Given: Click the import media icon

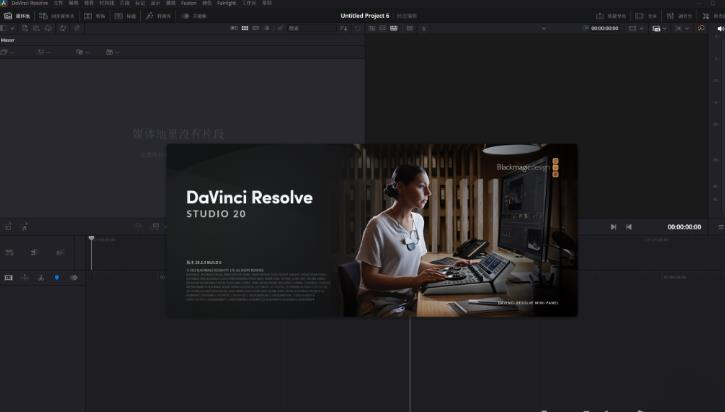Looking at the screenshot, I should (x=25, y=28).
